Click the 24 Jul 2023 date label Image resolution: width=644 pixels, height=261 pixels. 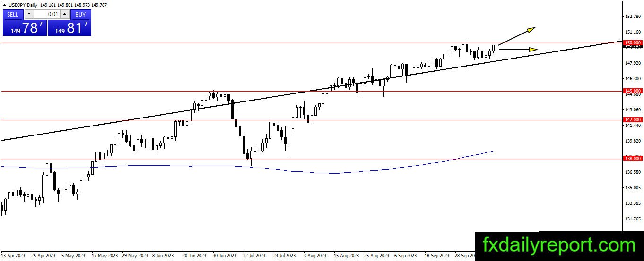(285, 256)
